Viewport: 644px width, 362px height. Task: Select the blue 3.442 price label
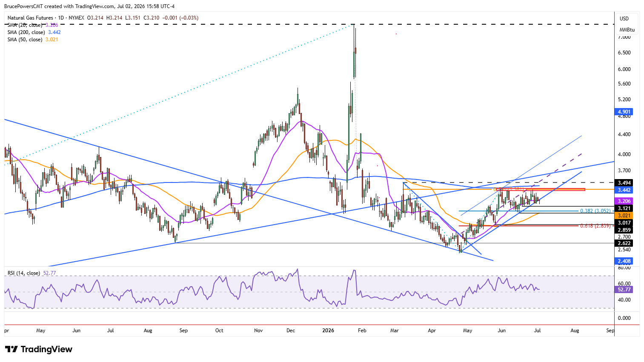pos(624,190)
